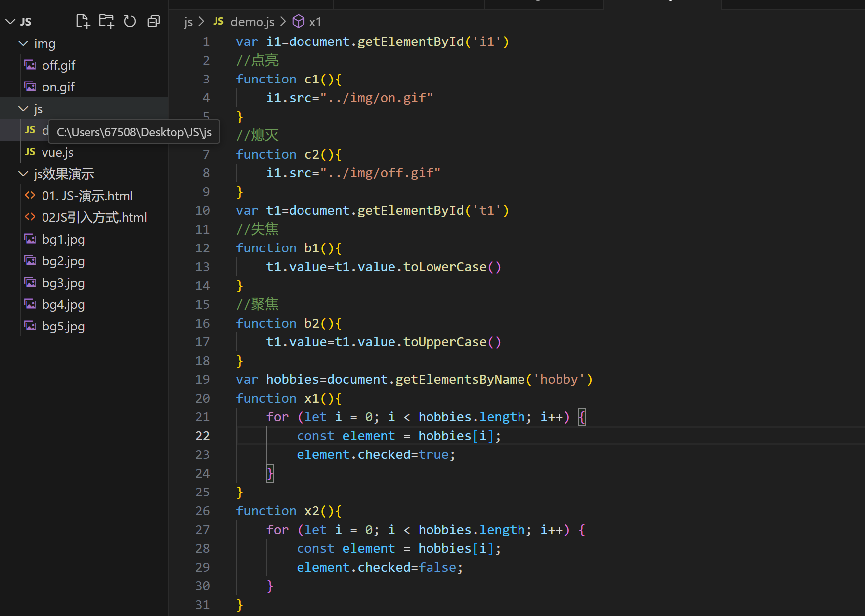
Task: Collapse the js folder chevron
Action: tap(23, 109)
